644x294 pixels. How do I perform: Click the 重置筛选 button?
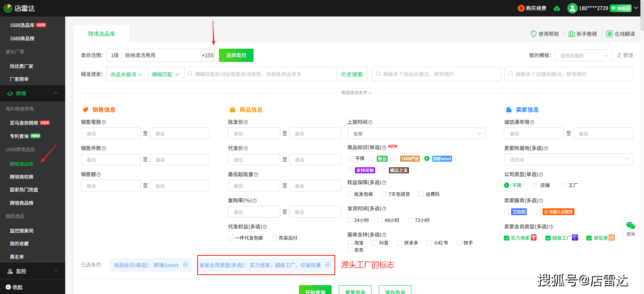point(355,290)
